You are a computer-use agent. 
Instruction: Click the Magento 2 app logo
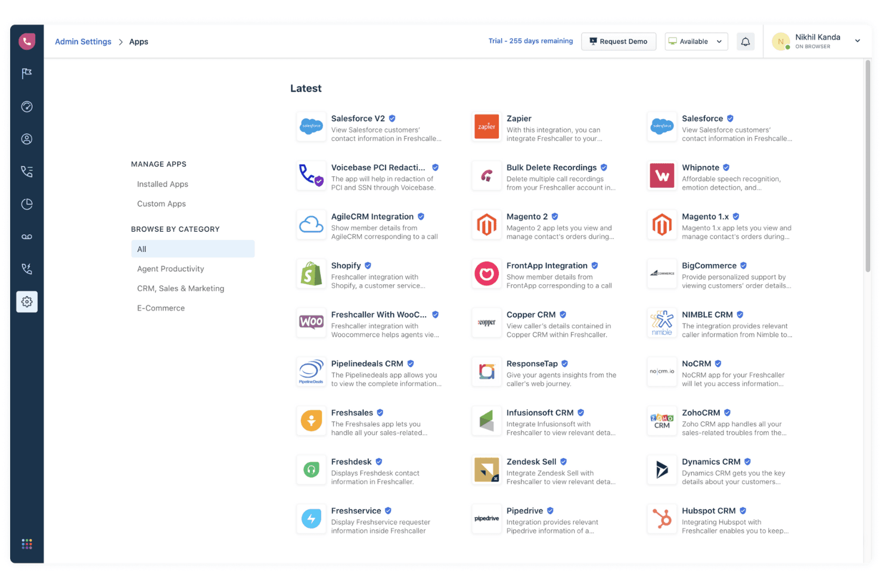(487, 225)
